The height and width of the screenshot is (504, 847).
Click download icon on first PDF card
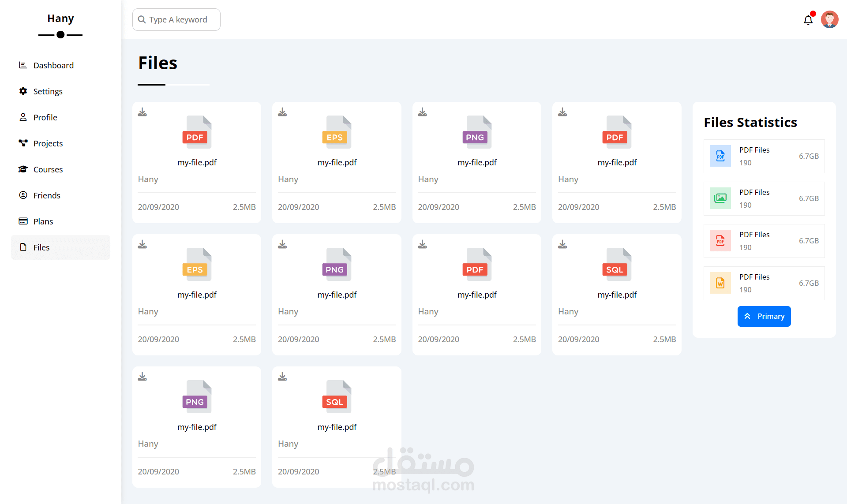[142, 112]
